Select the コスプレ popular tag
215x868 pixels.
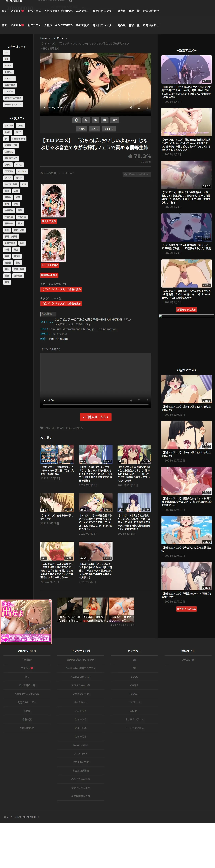pos(9,171)
